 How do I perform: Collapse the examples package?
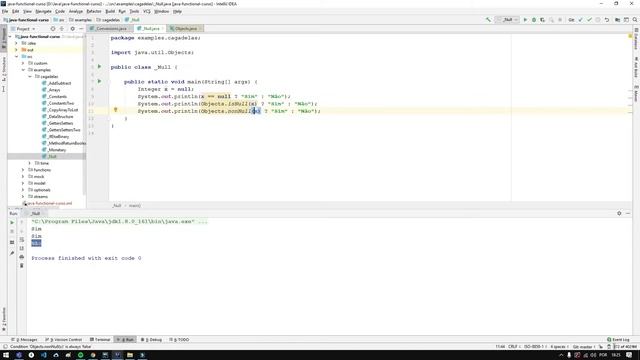click(x=23, y=70)
